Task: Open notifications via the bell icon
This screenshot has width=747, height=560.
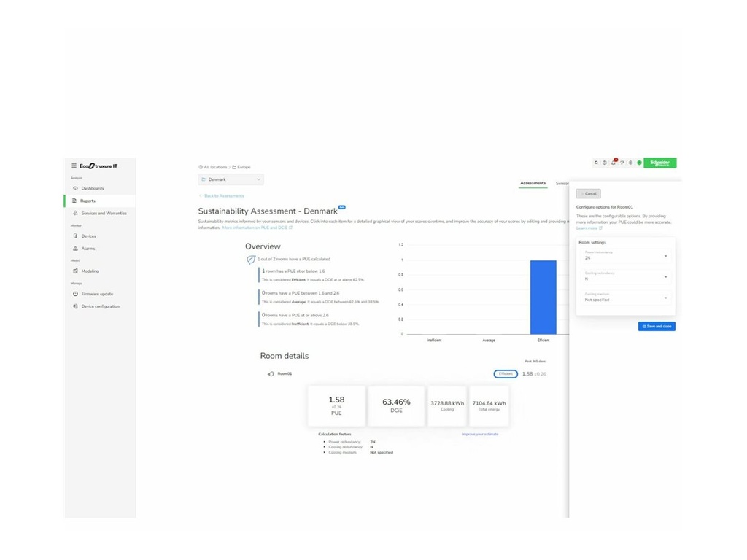Action: tap(614, 162)
